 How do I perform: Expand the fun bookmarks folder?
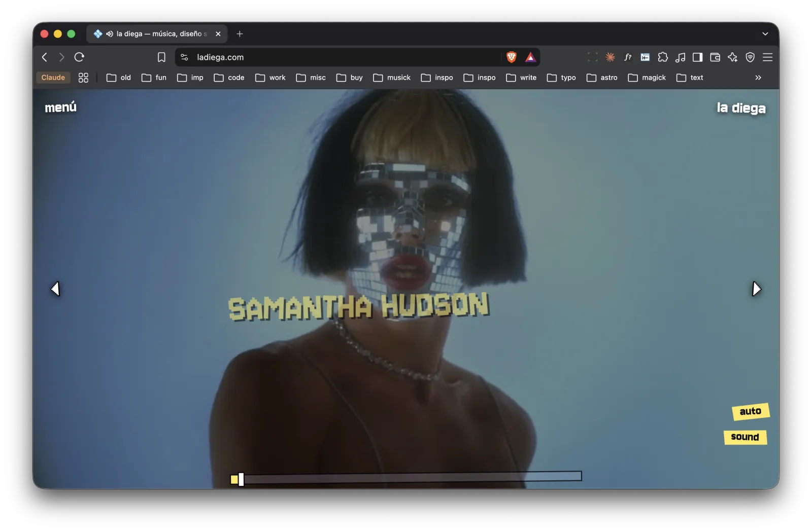[x=154, y=78]
